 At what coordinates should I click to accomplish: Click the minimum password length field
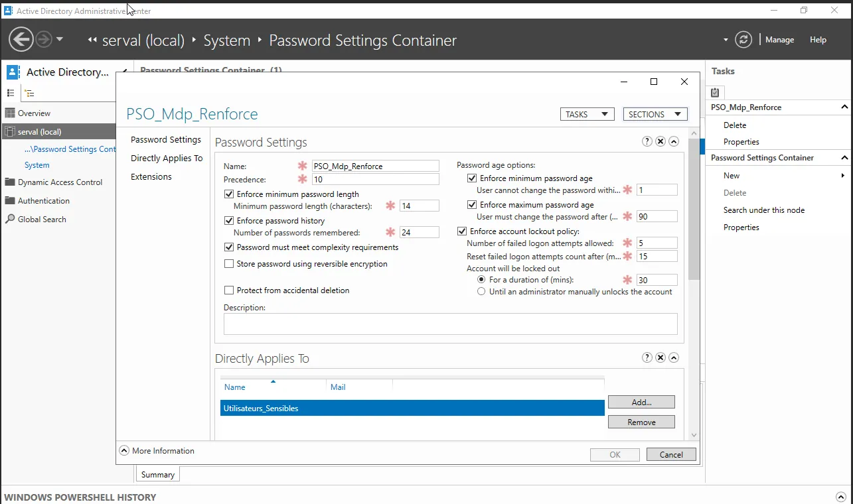tap(420, 206)
